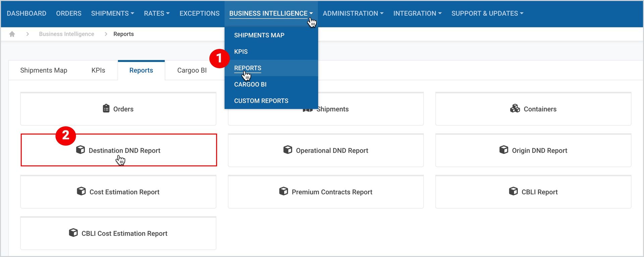This screenshot has height=257, width=644.
Task: Select Shipments Map in the dropdown menu
Action: point(271,35)
